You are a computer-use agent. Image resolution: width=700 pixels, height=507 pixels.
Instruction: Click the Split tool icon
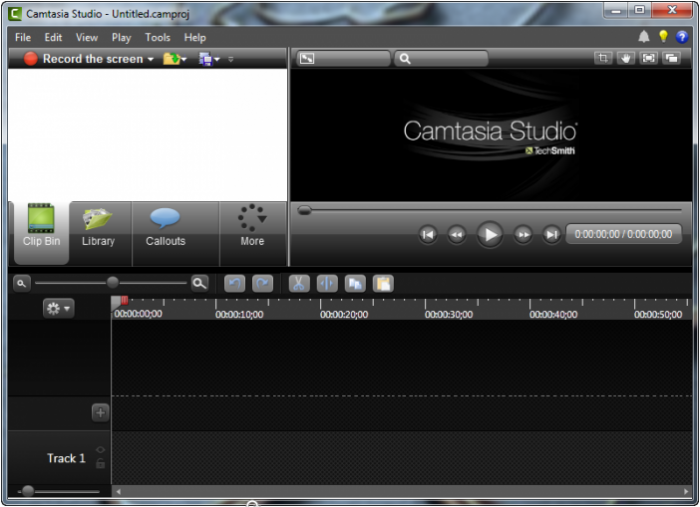(327, 283)
